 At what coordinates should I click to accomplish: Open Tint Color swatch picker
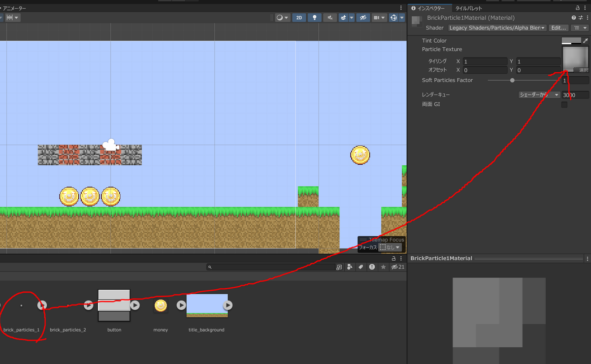(572, 41)
